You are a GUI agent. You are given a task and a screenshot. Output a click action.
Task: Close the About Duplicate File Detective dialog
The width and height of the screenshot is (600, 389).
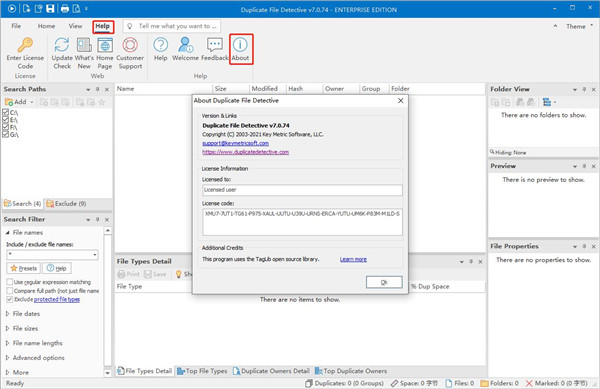(401, 101)
